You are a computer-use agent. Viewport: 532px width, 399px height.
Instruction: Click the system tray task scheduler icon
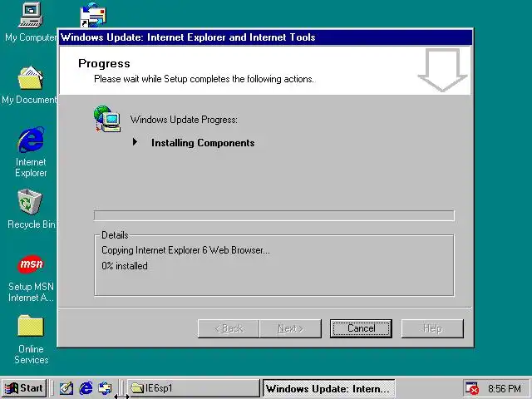pyautogui.click(x=471, y=388)
